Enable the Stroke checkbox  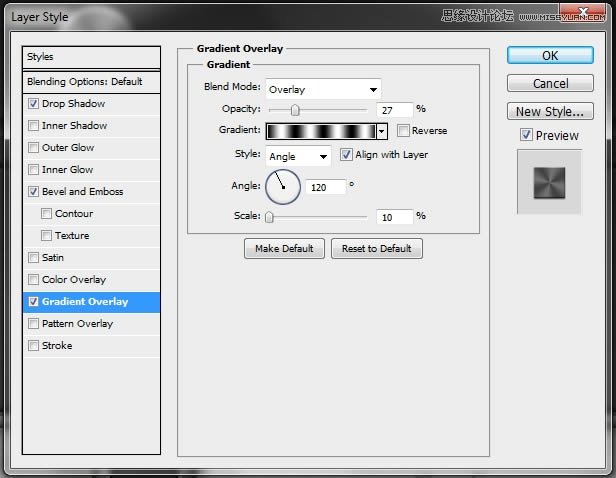[x=33, y=346]
